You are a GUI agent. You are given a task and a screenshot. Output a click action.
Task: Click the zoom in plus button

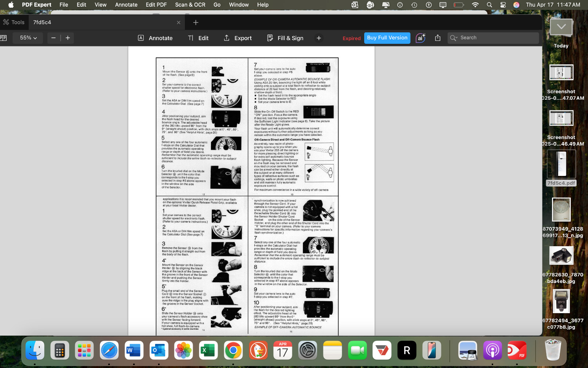[68, 38]
